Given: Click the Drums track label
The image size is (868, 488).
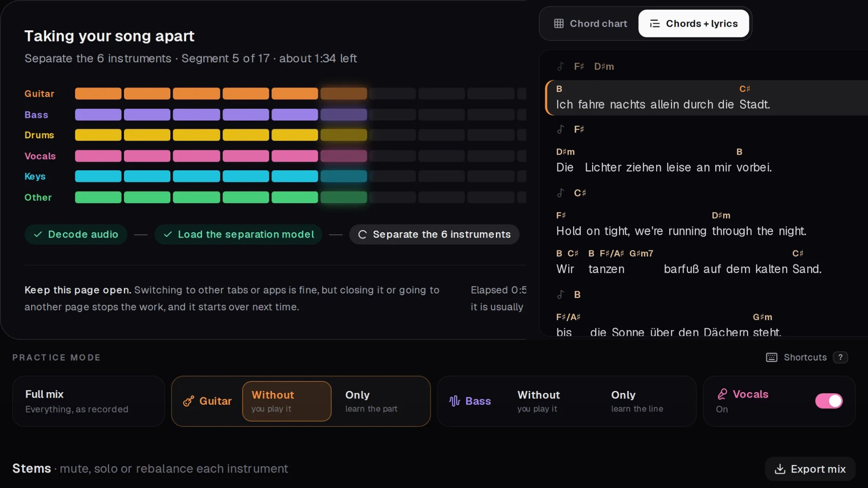Looking at the screenshot, I should [39, 135].
